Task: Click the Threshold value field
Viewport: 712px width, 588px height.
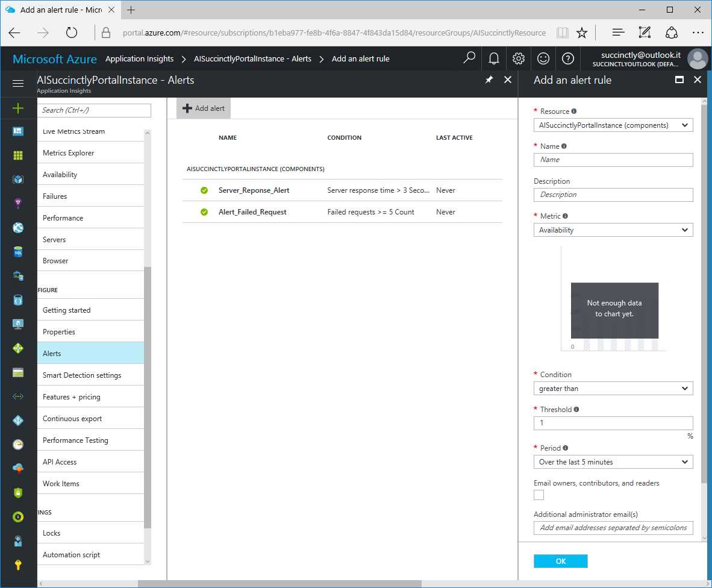Action: (613, 423)
